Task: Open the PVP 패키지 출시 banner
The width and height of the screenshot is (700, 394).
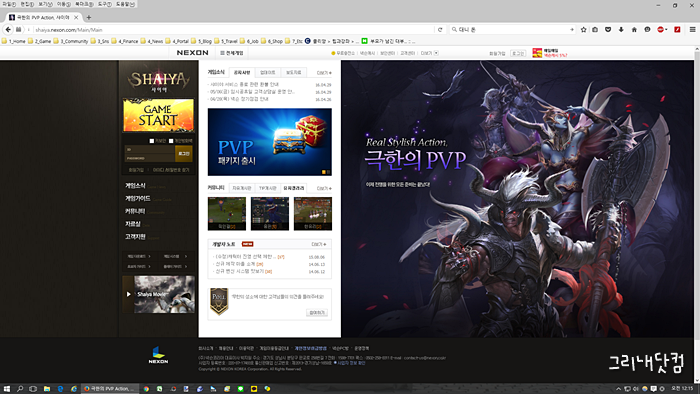Action: tap(270, 142)
